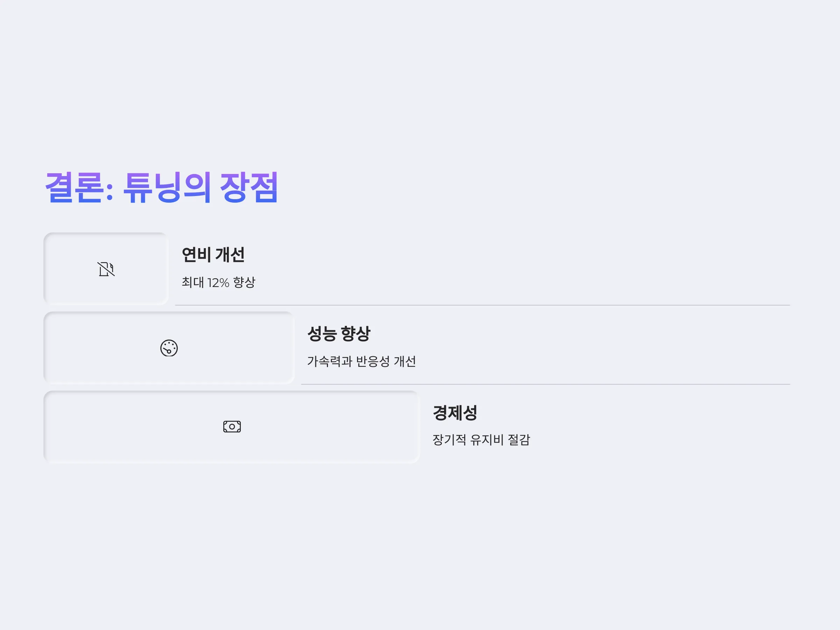Click the banknote money icon

click(x=232, y=426)
